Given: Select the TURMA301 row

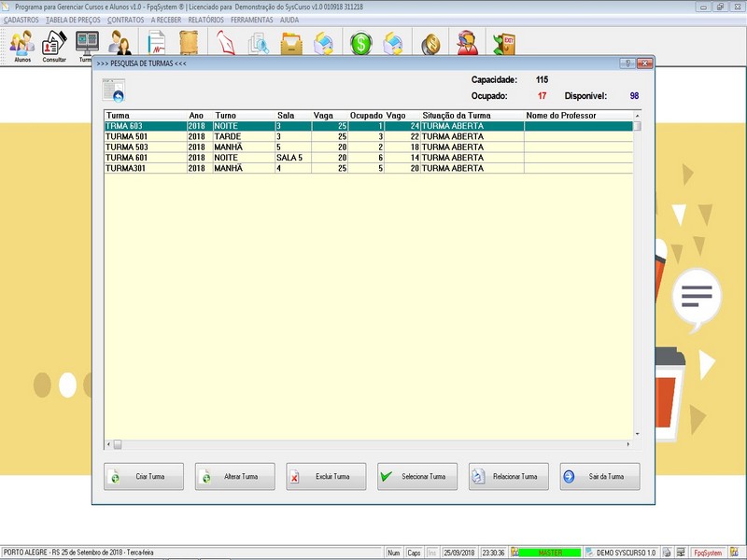Looking at the screenshot, I should click(369, 168).
